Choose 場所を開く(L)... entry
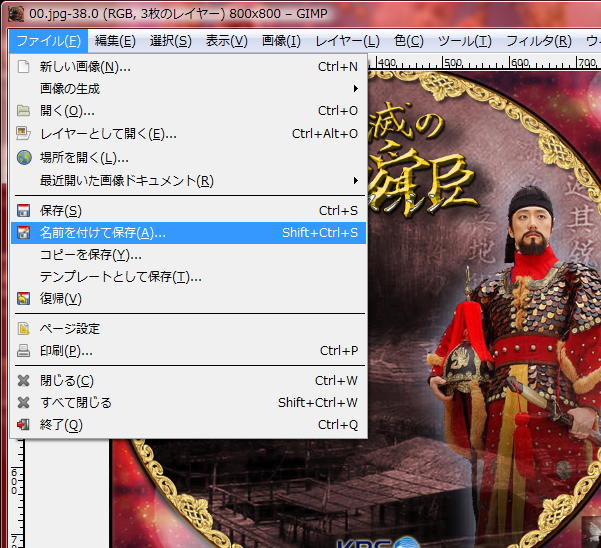 point(189,158)
